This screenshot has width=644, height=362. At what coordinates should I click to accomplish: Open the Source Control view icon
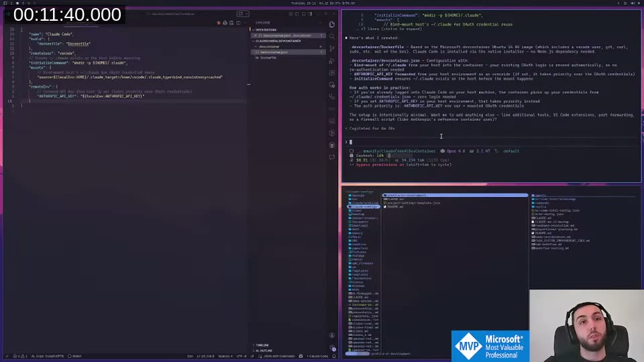[332, 49]
